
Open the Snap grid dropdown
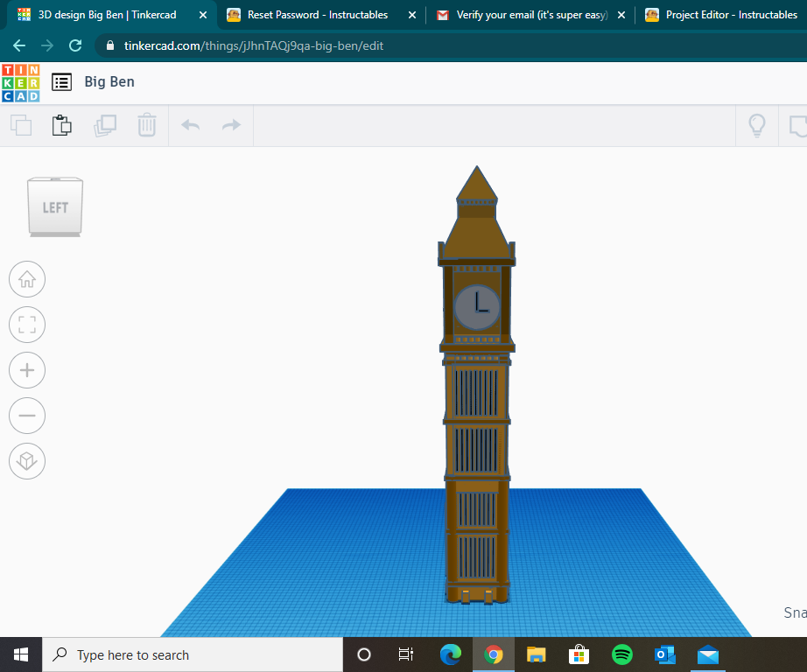pos(790,612)
